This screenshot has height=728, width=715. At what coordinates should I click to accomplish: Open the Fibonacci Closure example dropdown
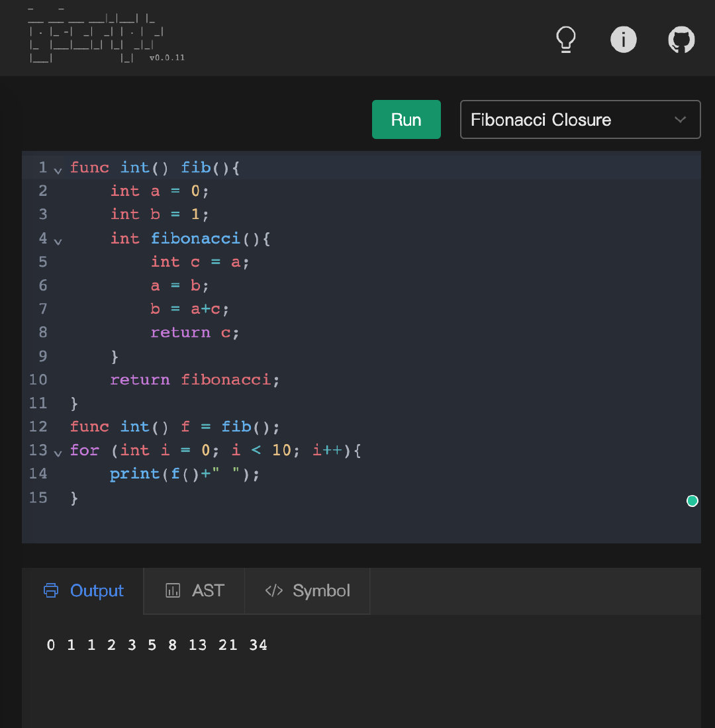tap(580, 120)
